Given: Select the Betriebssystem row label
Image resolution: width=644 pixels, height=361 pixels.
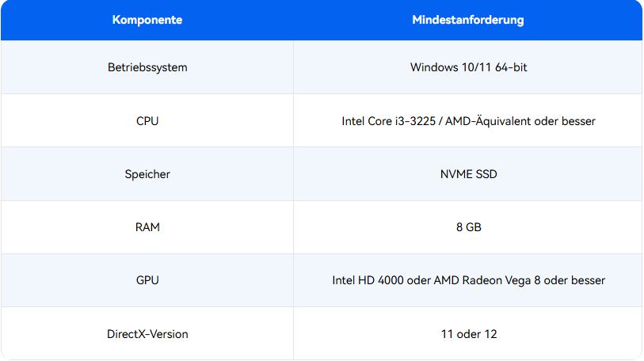Looking at the screenshot, I should (147, 67).
